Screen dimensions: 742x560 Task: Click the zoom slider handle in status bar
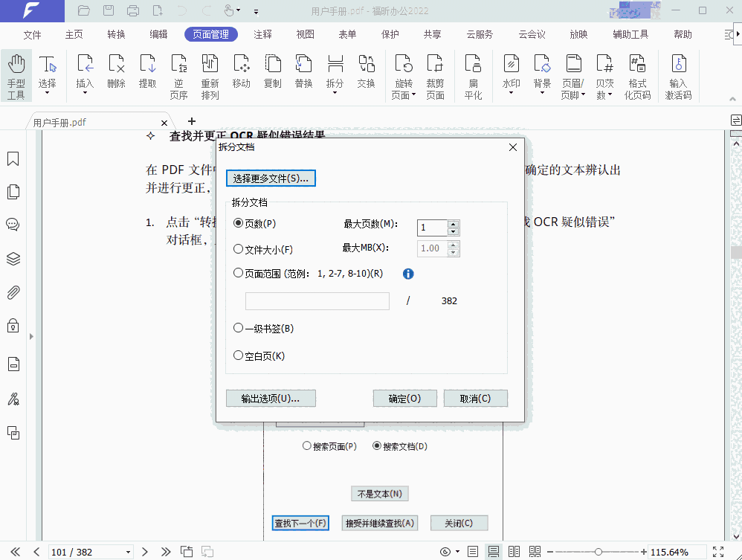click(599, 552)
